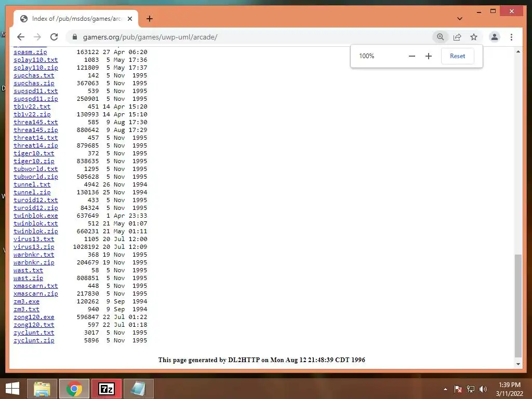Download zong120.exe
This screenshot has width=532, height=399.
(x=34, y=317)
